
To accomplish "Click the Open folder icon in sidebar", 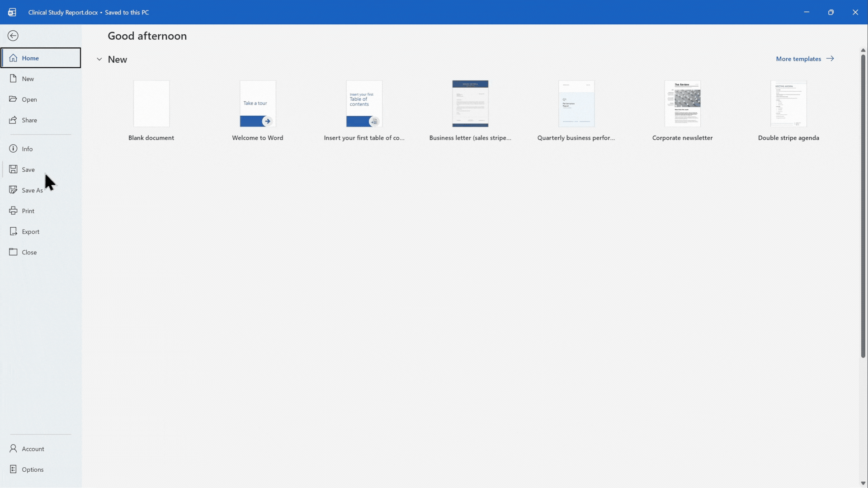I will (14, 99).
